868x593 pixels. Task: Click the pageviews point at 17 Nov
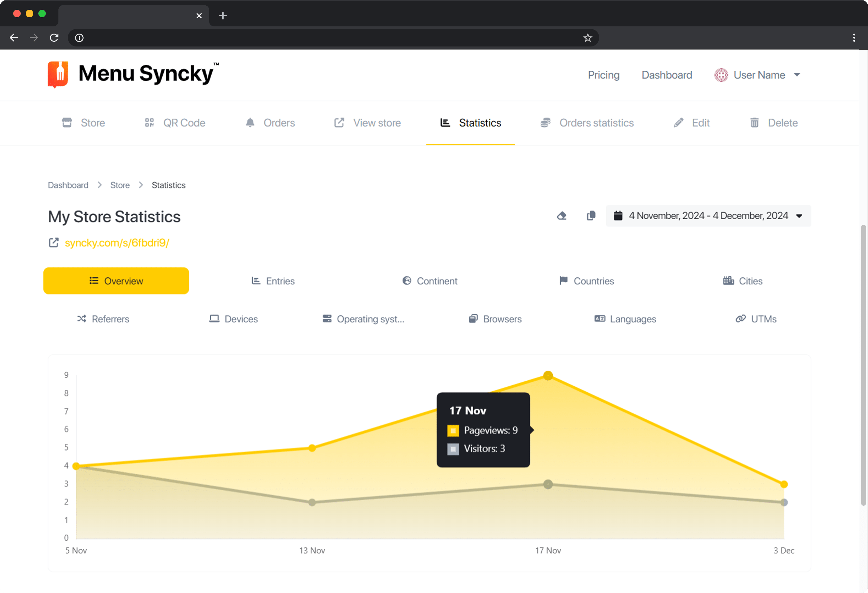click(548, 375)
